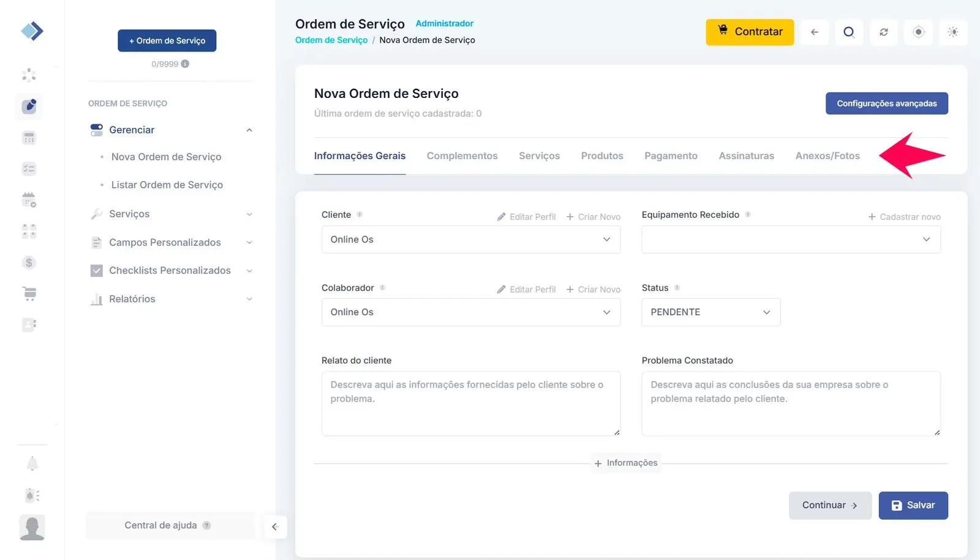This screenshot has height=560, width=980.
Task: Open the Status PENDENTE dropdown
Action: click(710, 312)
